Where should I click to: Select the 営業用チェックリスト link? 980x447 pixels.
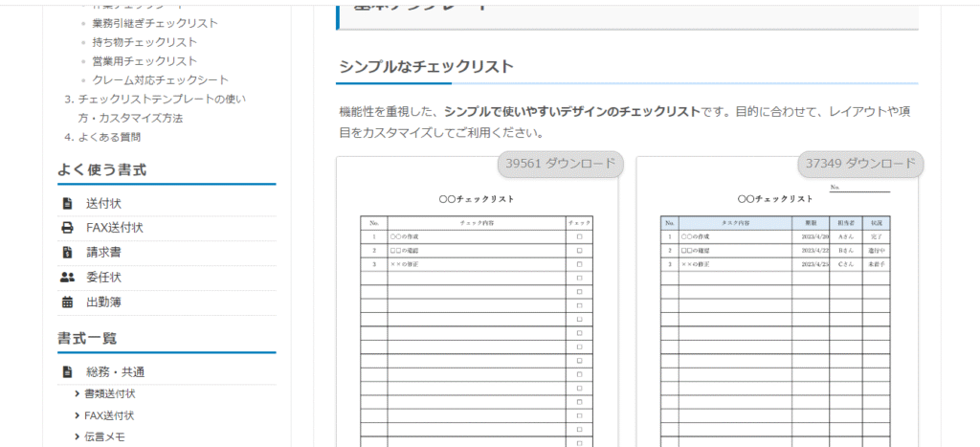click(145, 61)
